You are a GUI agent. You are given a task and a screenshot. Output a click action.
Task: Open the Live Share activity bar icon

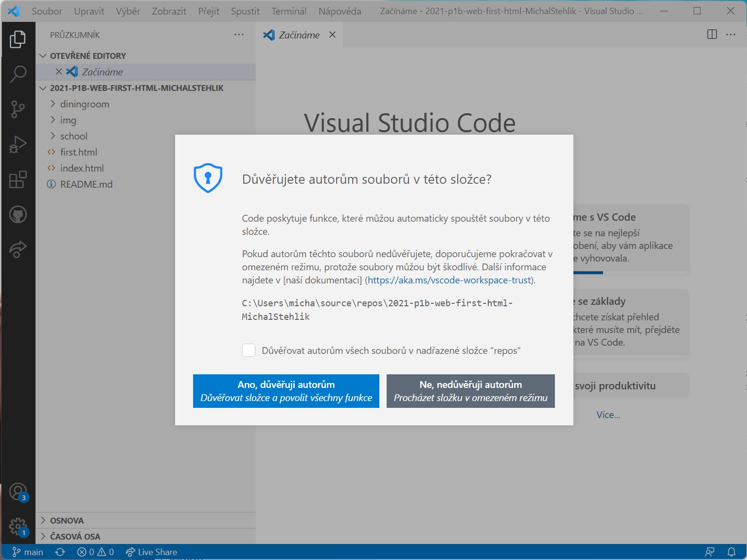click(18, 249)
